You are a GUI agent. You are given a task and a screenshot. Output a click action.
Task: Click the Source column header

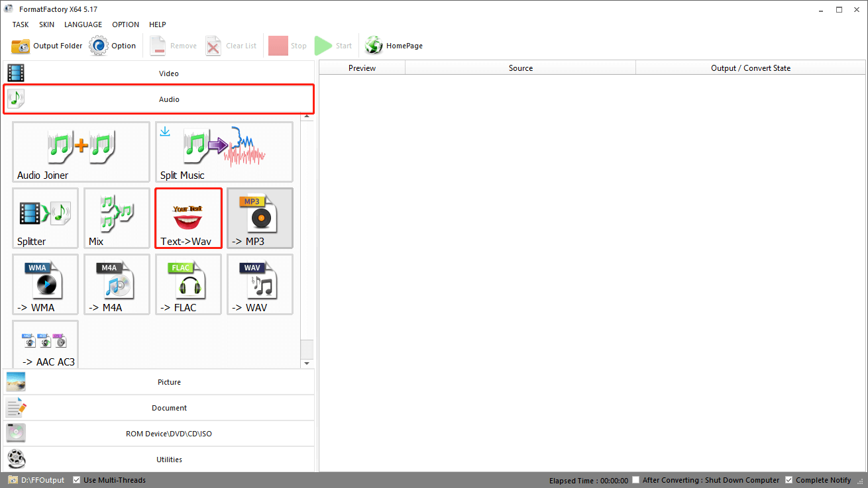(521, 68)
